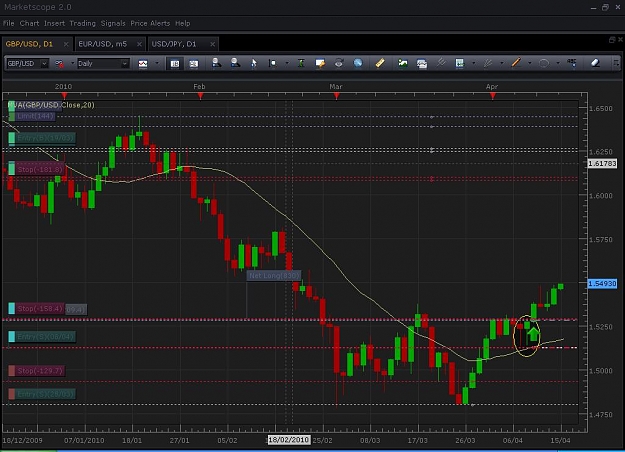Click the toolbar overflow options icon
Viewport: 625px width, 452px height.
click(616, 63)
